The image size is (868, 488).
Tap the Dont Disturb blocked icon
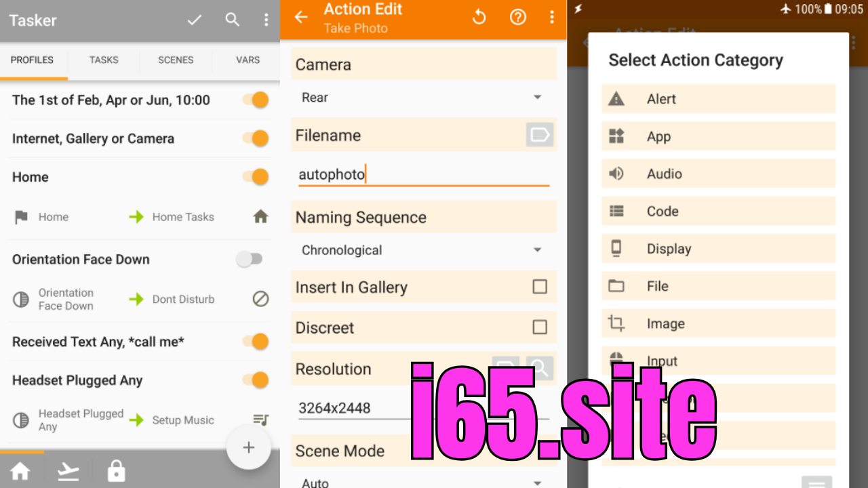[260, 299]
